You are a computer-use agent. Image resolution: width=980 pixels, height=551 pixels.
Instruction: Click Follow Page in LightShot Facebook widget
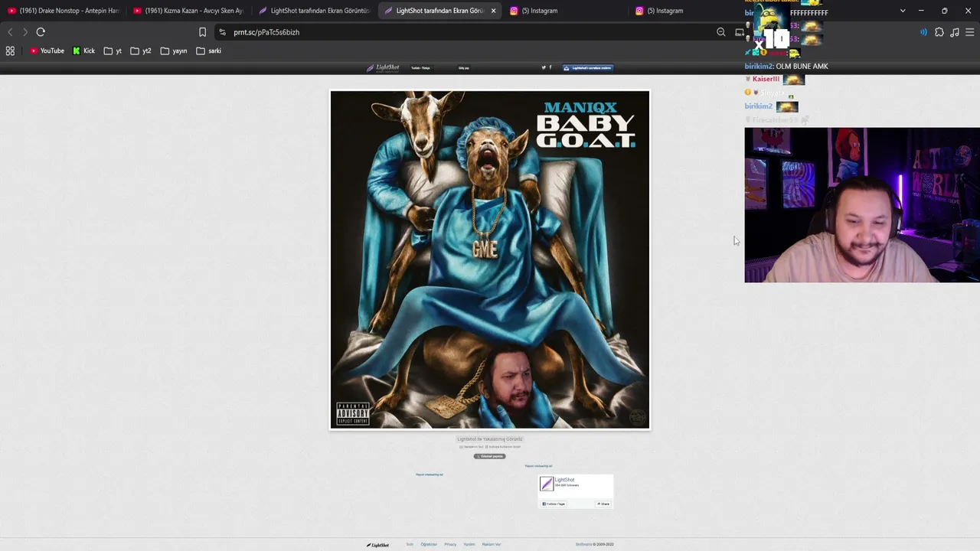coord(554,504)
